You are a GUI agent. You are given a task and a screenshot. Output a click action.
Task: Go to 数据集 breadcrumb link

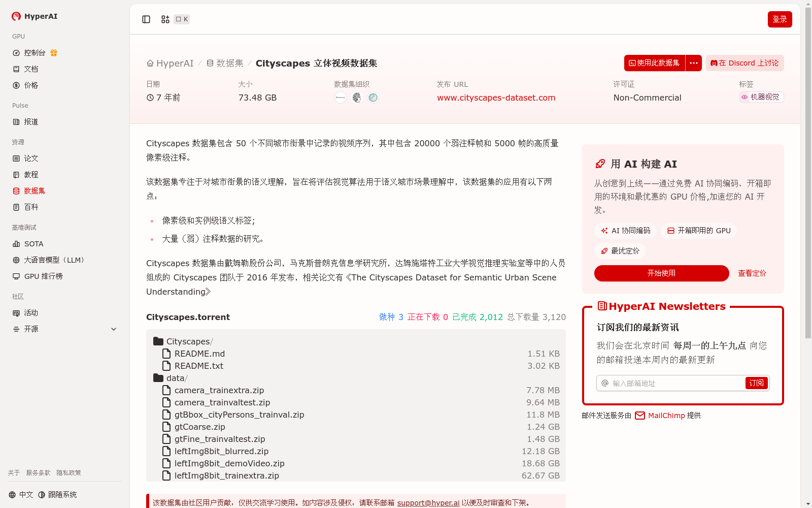coord(225,63)
